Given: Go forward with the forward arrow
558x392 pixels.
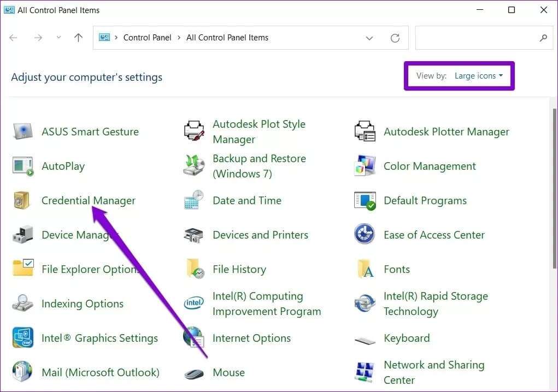Looking at the screenshot, I should (38, 37).
